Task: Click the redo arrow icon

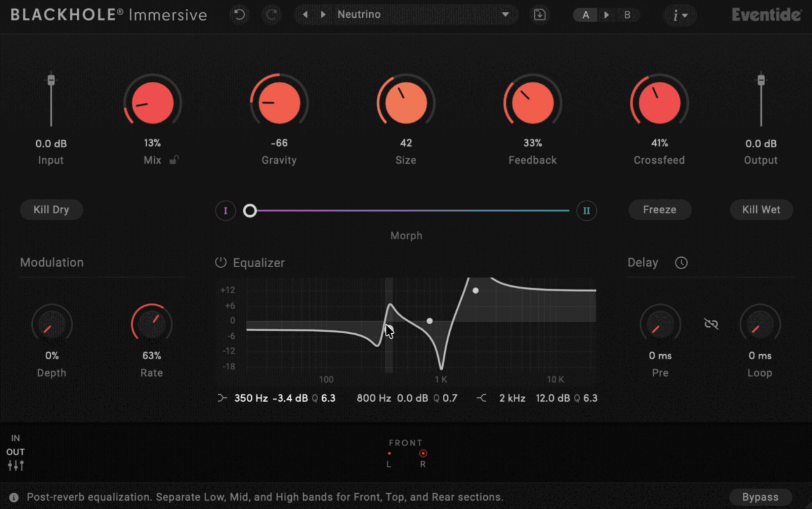Action: [x=272, y=15]
